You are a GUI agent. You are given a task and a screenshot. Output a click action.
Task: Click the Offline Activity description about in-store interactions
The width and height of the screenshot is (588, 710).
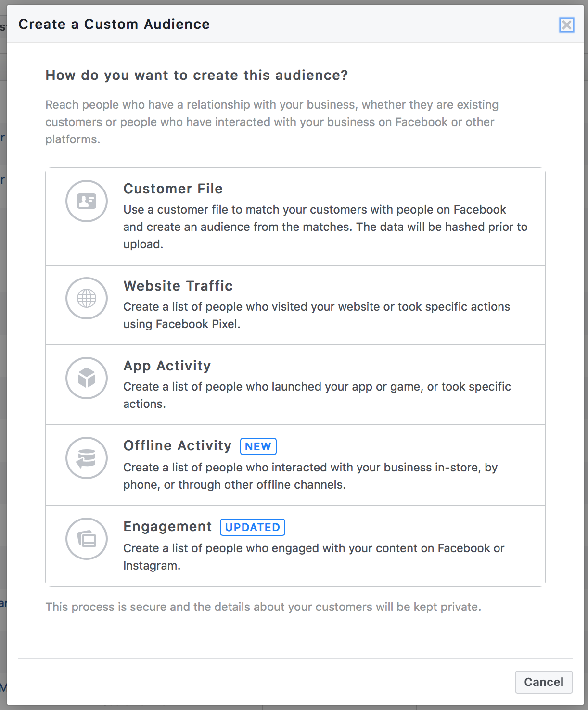point(310,476)
